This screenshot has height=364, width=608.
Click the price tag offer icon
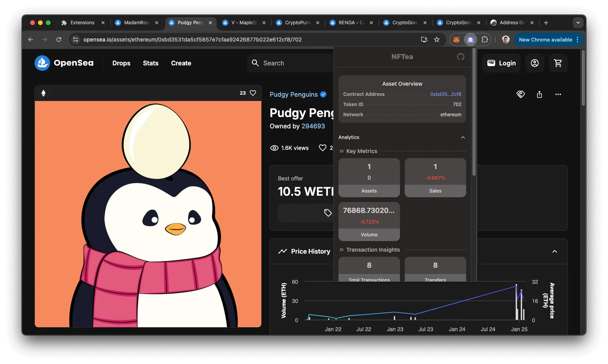click(x=328, y=213)
